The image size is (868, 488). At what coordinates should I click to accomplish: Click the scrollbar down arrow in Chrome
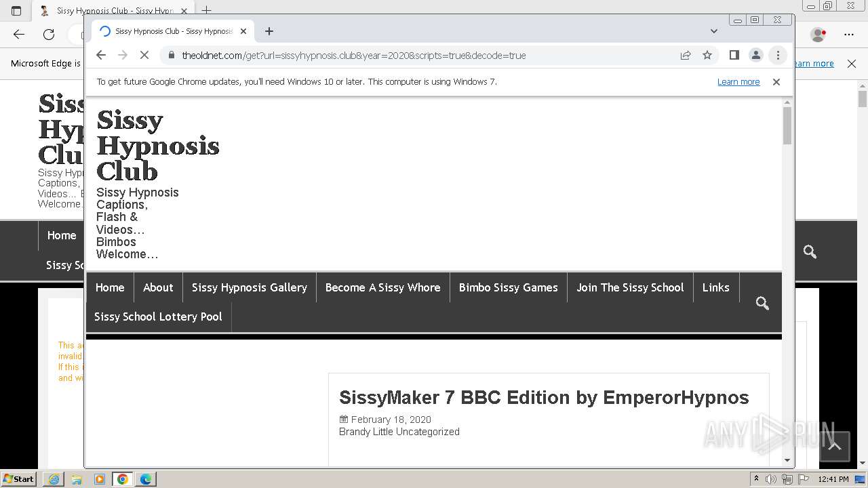(787, 460)
